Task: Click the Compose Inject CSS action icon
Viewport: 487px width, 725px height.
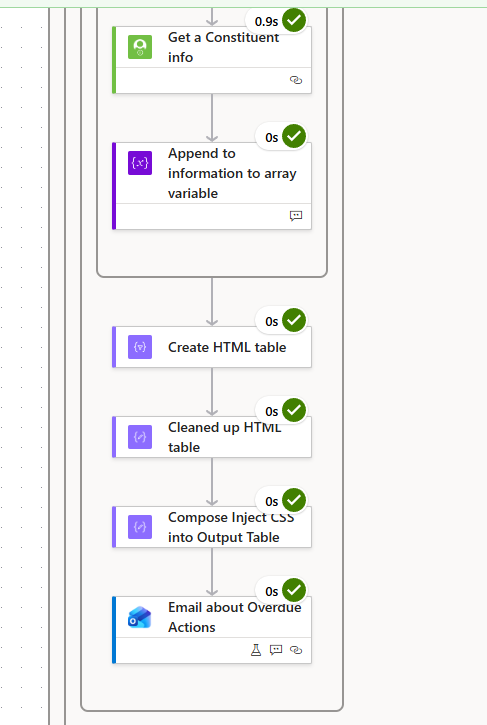Action: [140, 527]
